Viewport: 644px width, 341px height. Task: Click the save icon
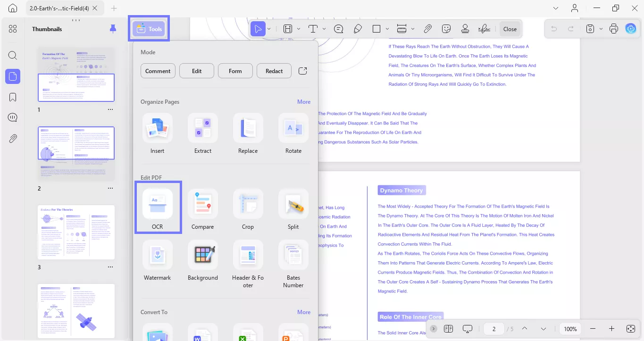point(590,29)
